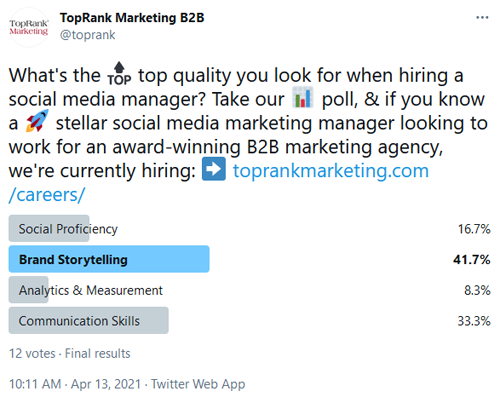Click the TopRank Marketing profile avatar
500x397 pixels.
click(29, 27)
